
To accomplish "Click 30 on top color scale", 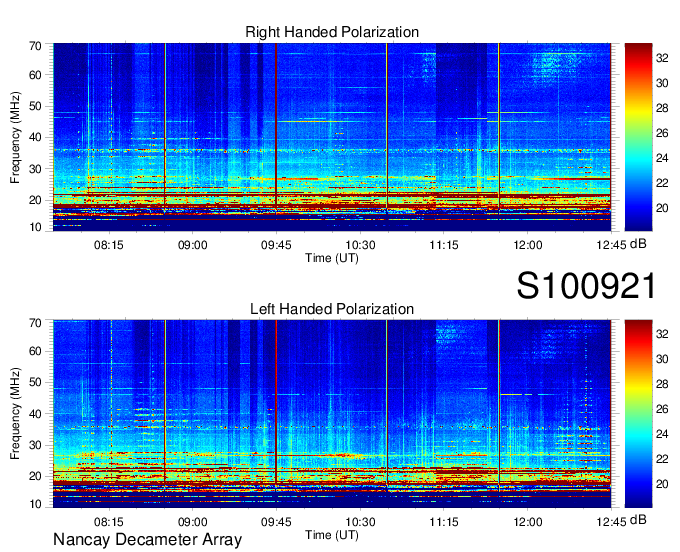I will tap(662, 83).
